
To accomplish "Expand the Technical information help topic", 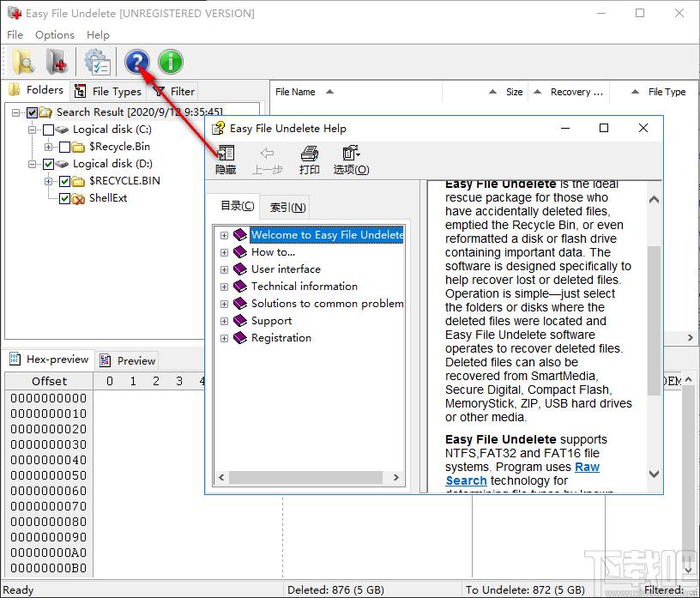I will point(224,287).
